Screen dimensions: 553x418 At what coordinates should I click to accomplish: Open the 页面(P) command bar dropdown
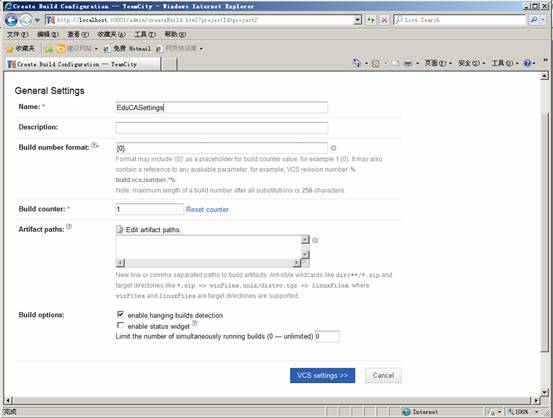point(438,63)
